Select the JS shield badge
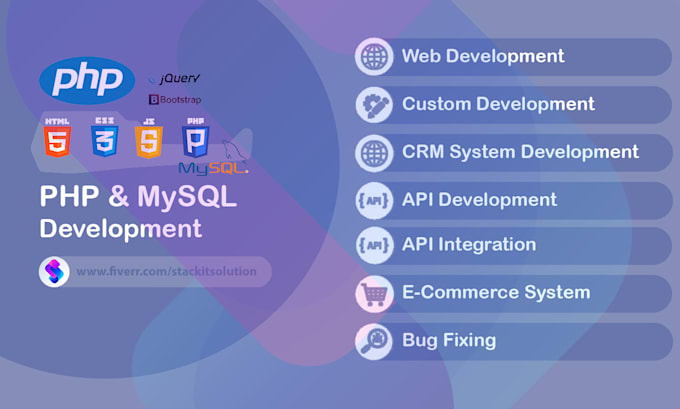 [149, 138]
